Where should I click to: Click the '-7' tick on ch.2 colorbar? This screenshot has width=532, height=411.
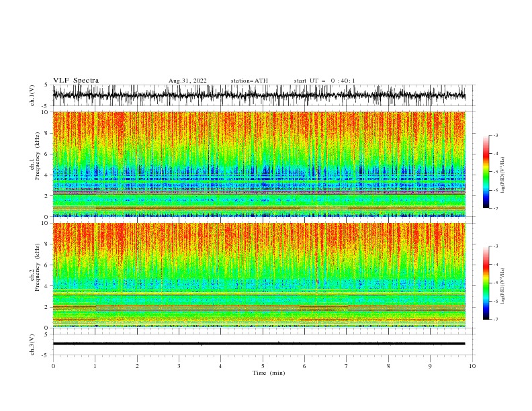[496, 320]
